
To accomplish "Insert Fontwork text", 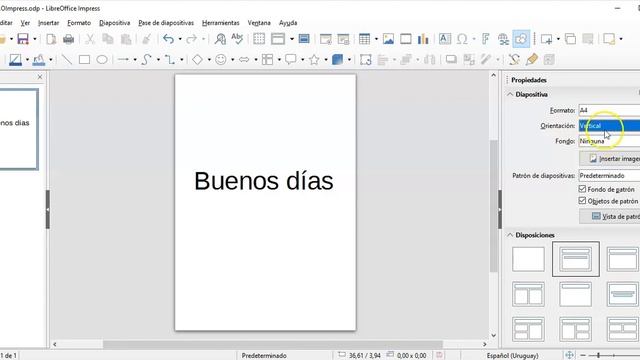I will click(485, 39).
